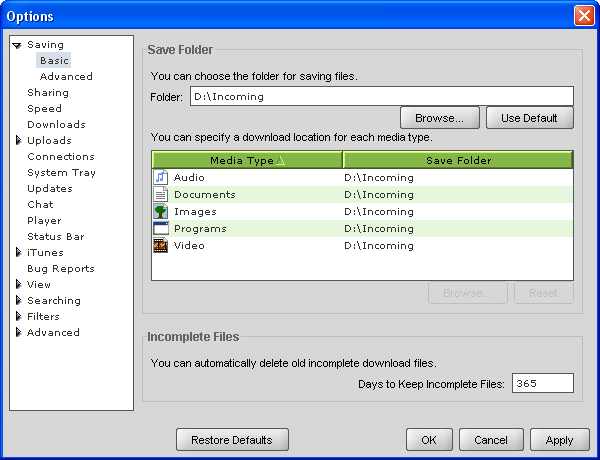Select the View category label
Screen dimensions: 600x460
pyautogui.click(x=39, y=284)
